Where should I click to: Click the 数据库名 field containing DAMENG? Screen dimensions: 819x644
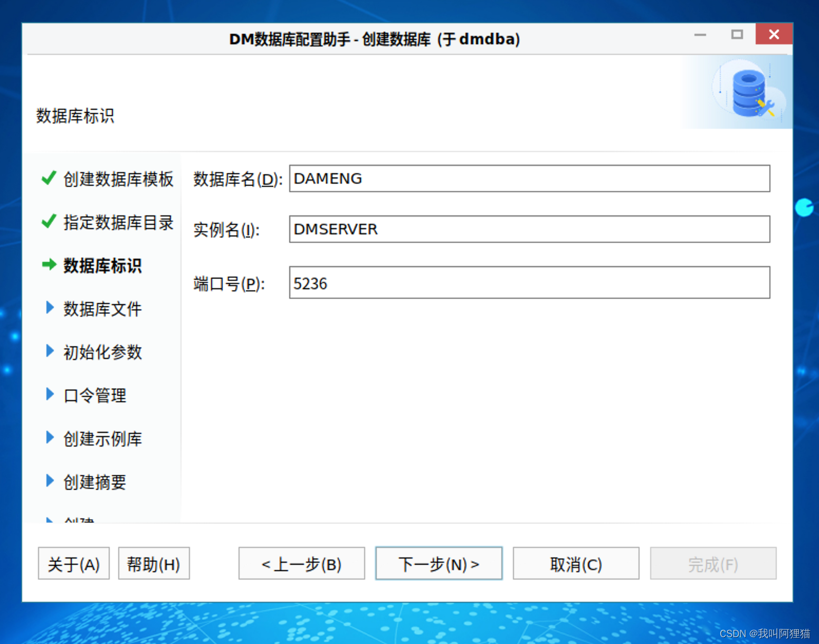(529, 178)
